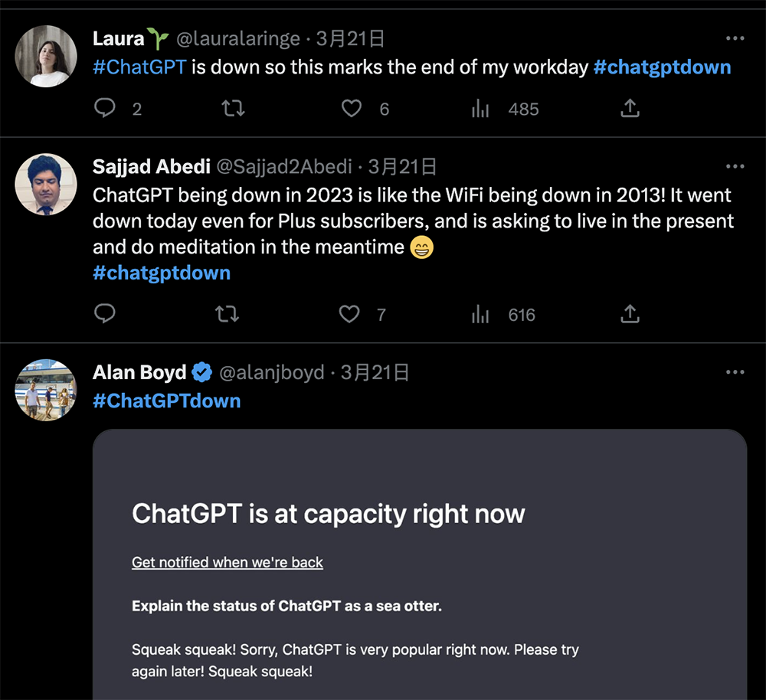Open more options for Alan Boyd's tweet
766x700 pixels.
(x=735, y=372)
